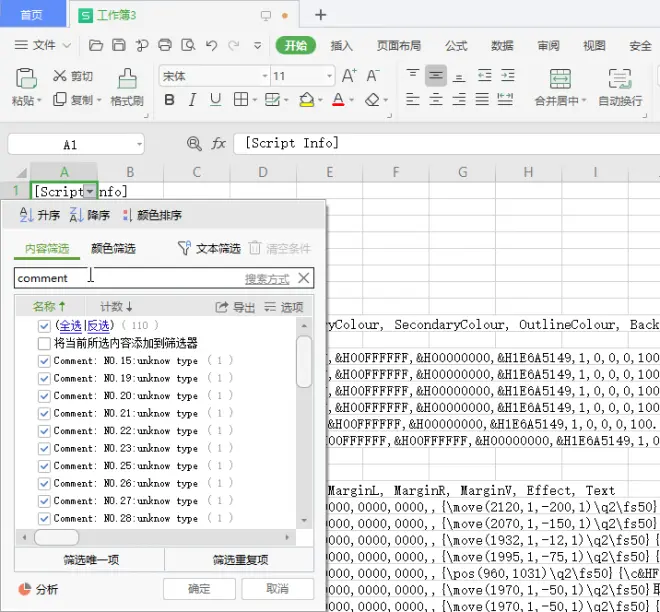Open the font name dropdown
Screen dimensions: 660x612
265,76
